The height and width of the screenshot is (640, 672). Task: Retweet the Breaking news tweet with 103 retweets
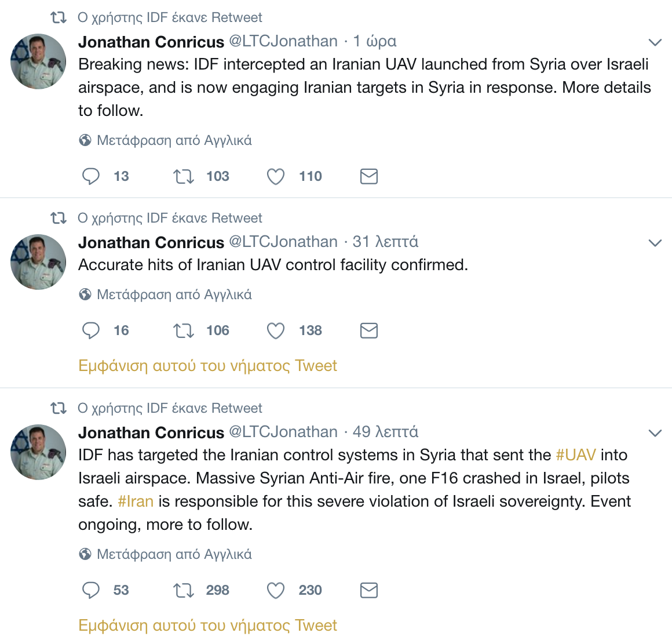click(x=184, y=176)
